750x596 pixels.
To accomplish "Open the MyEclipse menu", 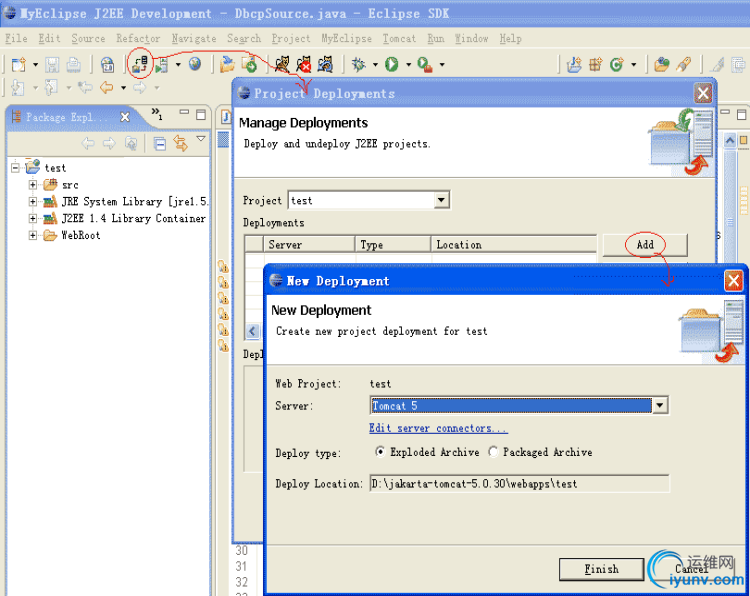I will coord(346,38).
